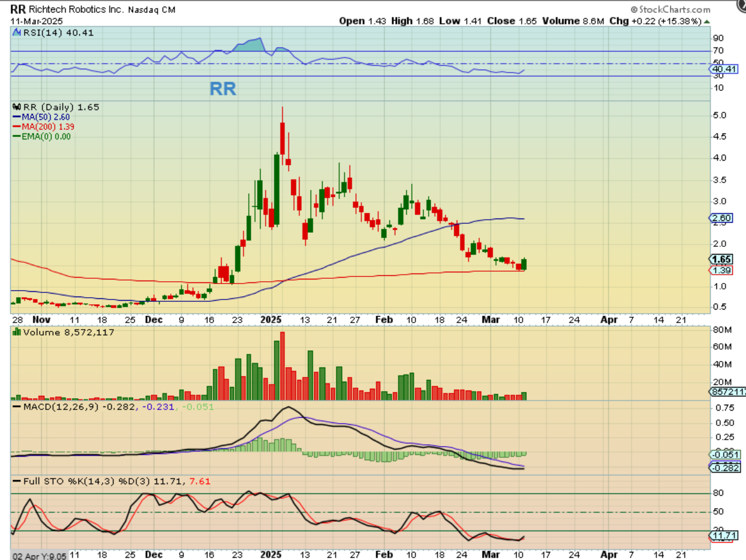746x560 pixels.
Task: Click the bold 1.65 last price tag
Action: pos(721,259)
